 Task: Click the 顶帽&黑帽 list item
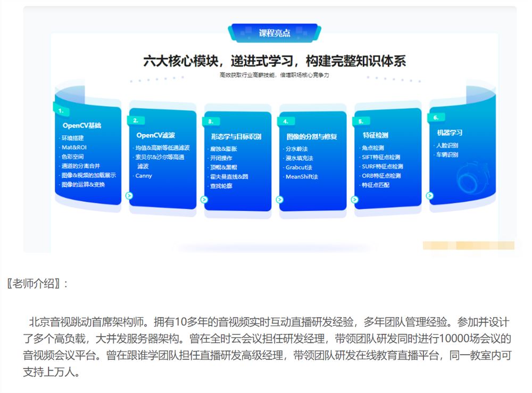tap(223, 167)
